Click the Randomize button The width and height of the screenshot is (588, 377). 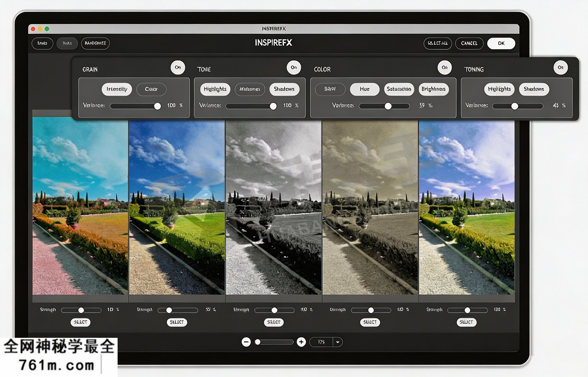95,43
